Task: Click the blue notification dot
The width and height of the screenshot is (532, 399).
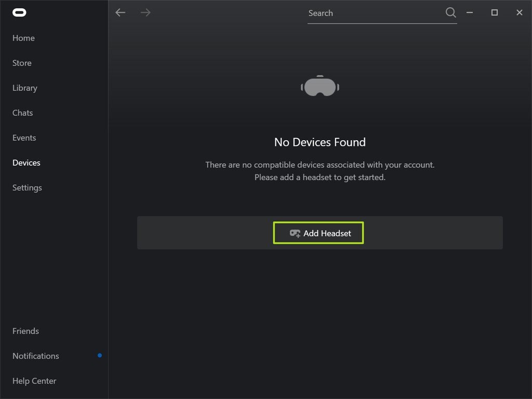Action: [100, 355]
